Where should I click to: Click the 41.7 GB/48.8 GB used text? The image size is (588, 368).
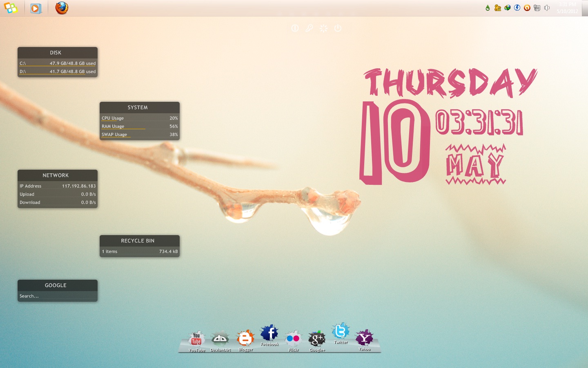click(73, 72)
